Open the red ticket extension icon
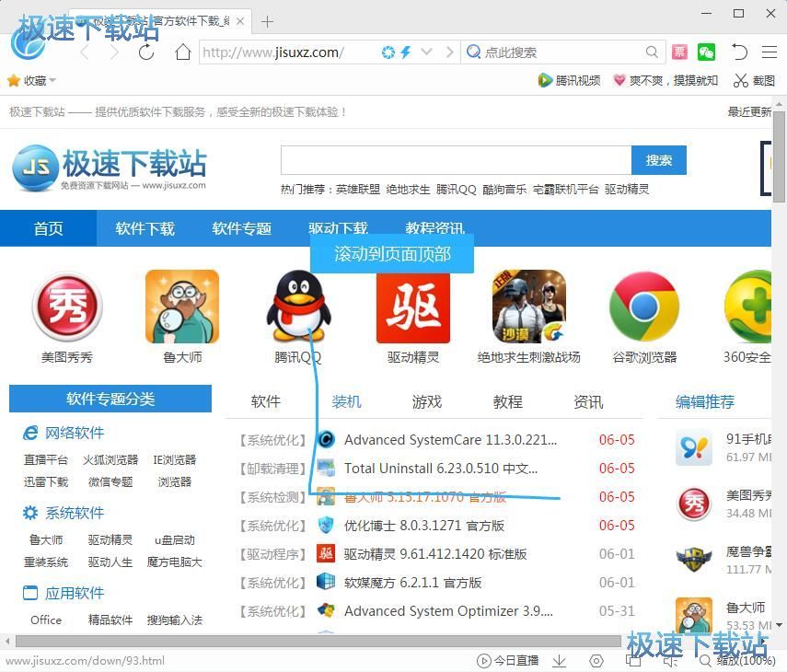Image resolution: width=787 pixels, height=672 pixels. click(679, 52)
